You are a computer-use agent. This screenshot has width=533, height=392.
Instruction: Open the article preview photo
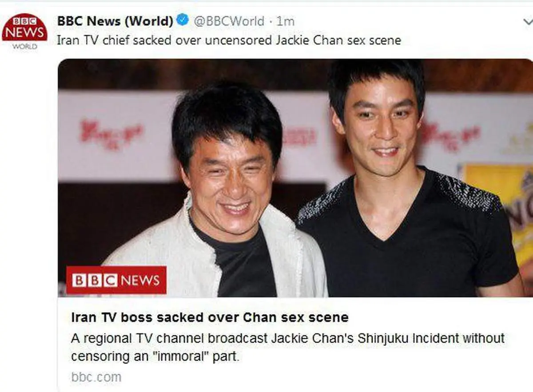(295, 178)
